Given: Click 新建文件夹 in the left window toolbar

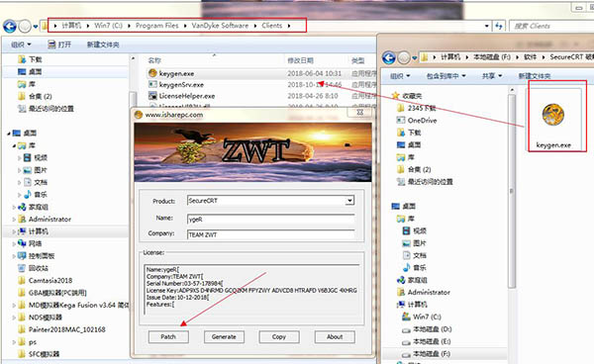Looking at the screenshot, I should point(103,45).
